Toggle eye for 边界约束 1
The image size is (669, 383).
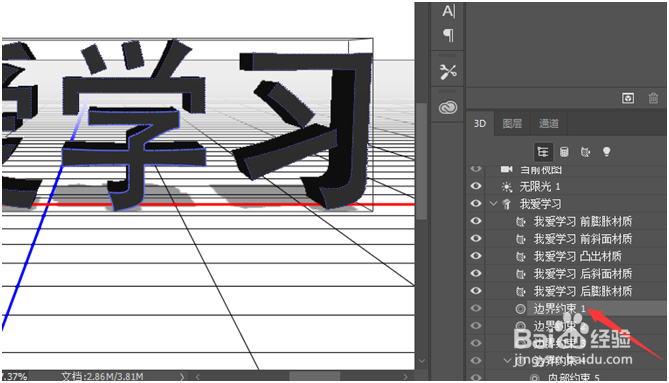tap(476, 309)
